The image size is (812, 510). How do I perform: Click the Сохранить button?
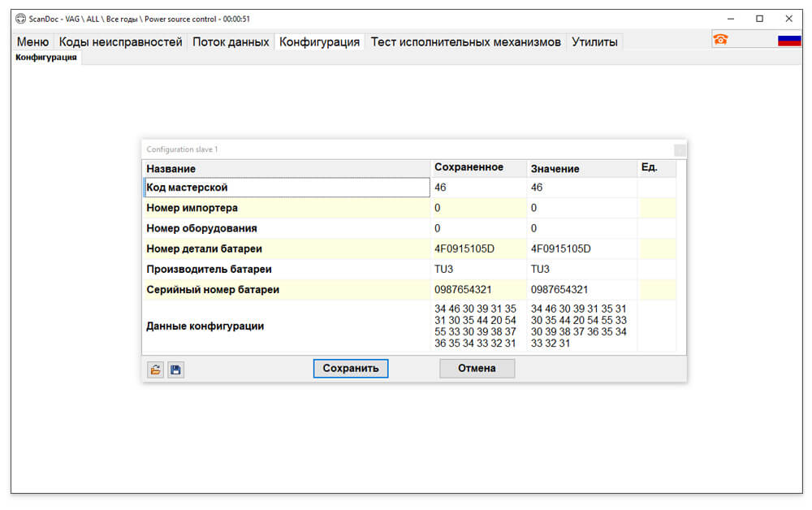coord(351,368)
